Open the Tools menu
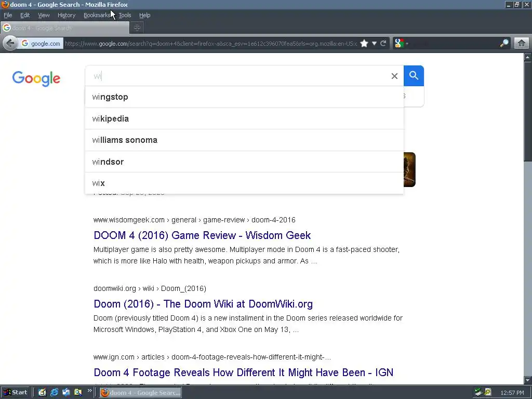The width and height of the screenshot is (532, 399). (x=125, y=15)
